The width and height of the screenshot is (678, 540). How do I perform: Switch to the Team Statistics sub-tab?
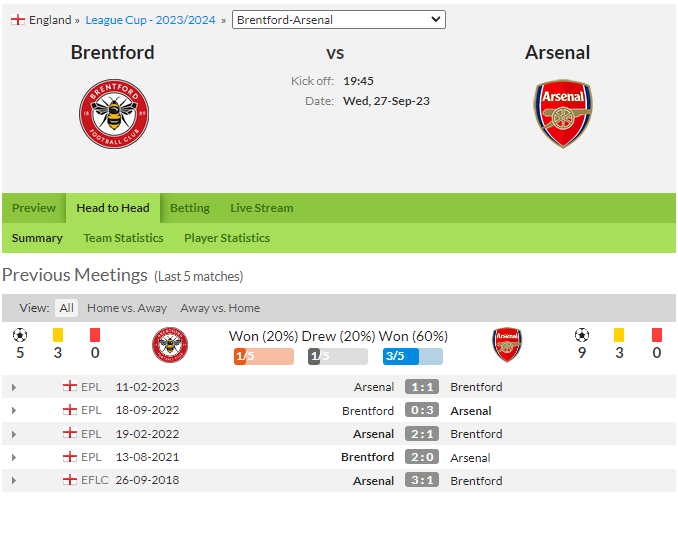[x=123, y=238]
